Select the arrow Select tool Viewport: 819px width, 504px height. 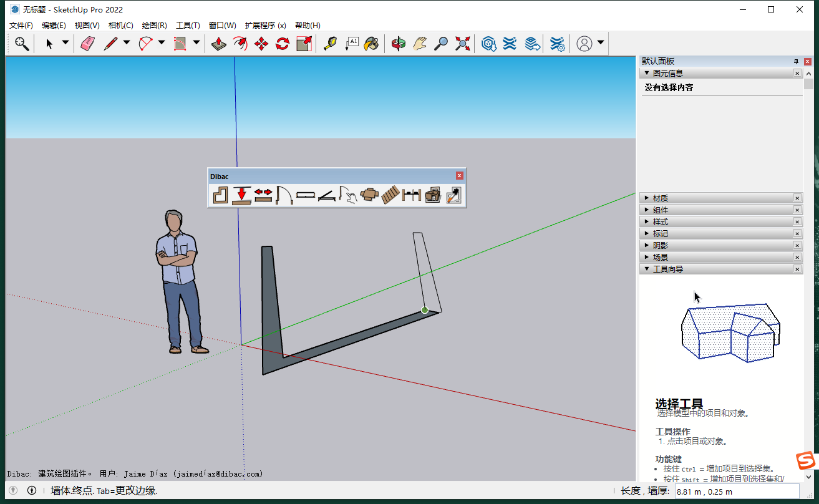(49, 43)
